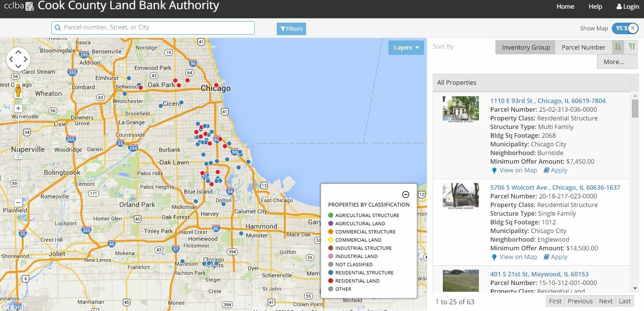Click the Agricultural Structure green legend swatch
This screenshot has width=644, height=311.
click(x=330, y=215)
